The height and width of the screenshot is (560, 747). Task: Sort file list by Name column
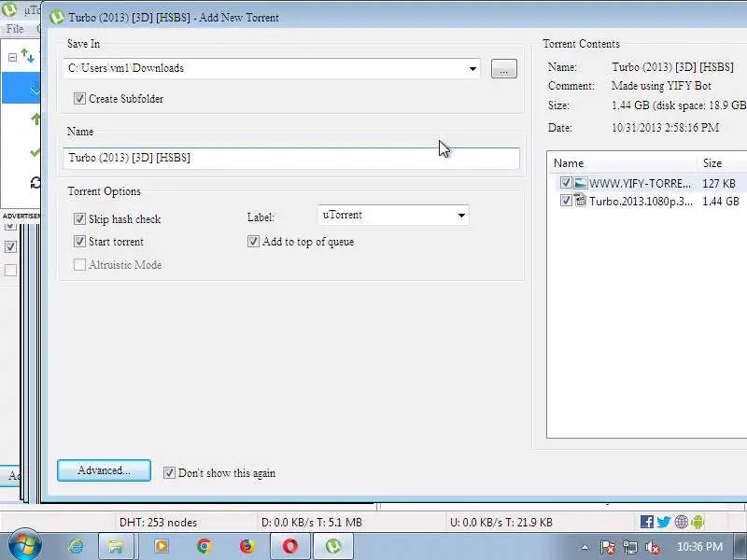click(x=622, y=162)
